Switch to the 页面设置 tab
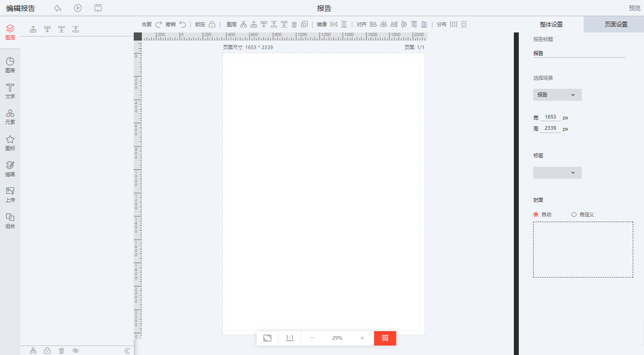Screen dimensions: 644x355 pyautogui.click(x=616, y=24)
